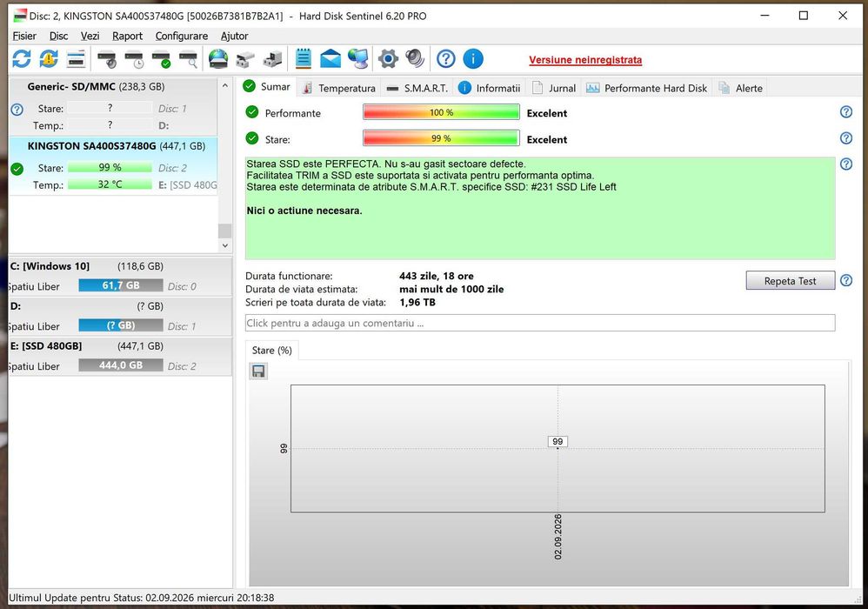Click the 99 data point on graph

558,442
